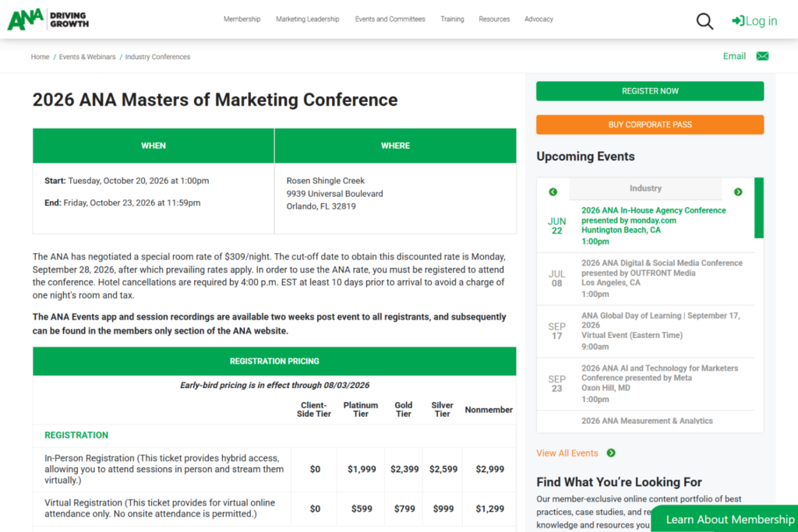Image resolution: width=798 pixels, height=532 pixels.
Task: Click the 'Rosen Shingle Creek' venue text
Action: (325, 181)
